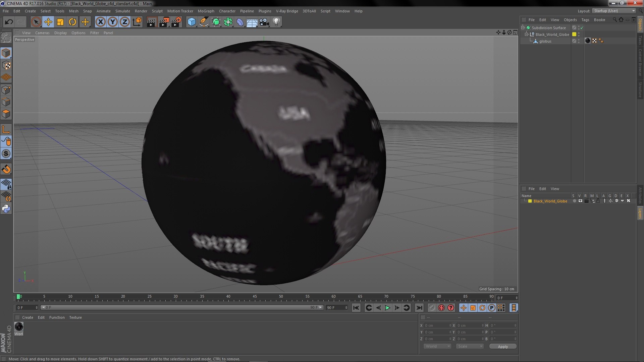644x362 pixels.
Task: Toggle Subdivision Surface enable checkmark
Action: (582, 28)
